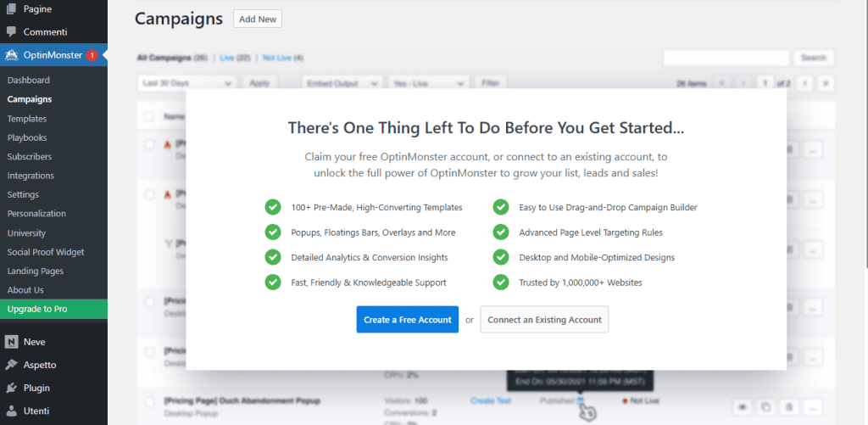Open Social Proof Widget in sidebar
This screenshot has width=868, height=425.
click(x=46, y=252)
